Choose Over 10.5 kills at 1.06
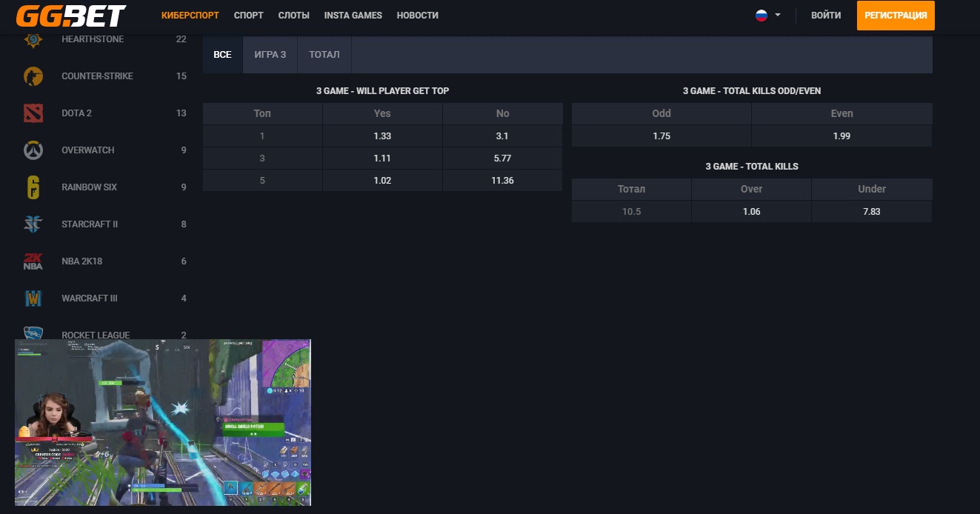The height and width of the screenshot is (514, 980). (x=751, y=212)
